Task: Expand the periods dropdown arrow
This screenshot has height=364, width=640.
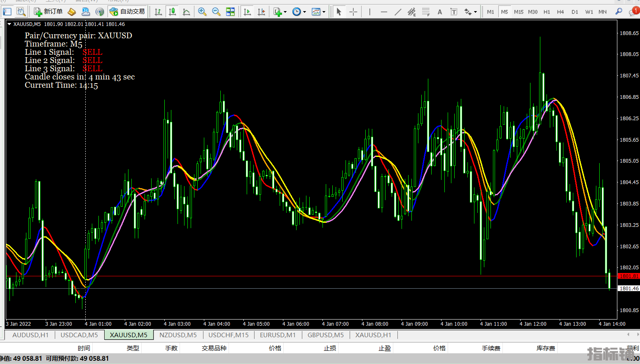Action: tap(305, 12)
